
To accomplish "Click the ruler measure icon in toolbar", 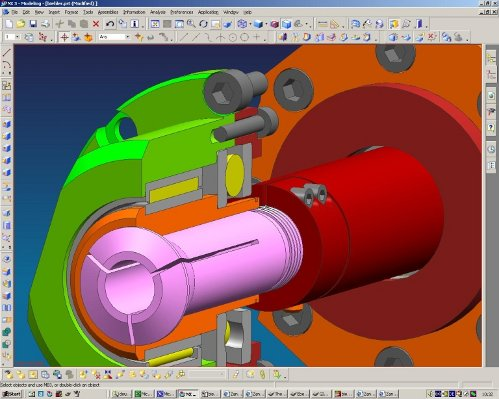I will pos(322,24).
